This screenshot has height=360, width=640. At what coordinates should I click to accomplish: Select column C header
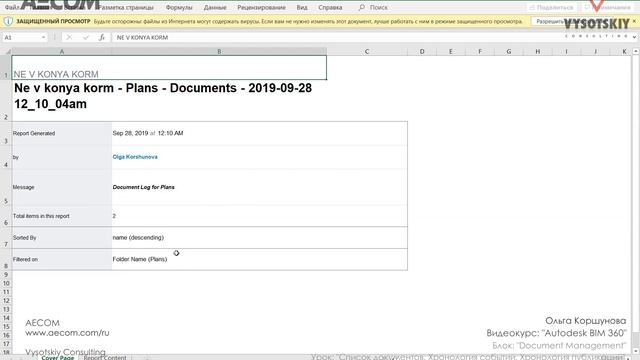coord(367,51)
